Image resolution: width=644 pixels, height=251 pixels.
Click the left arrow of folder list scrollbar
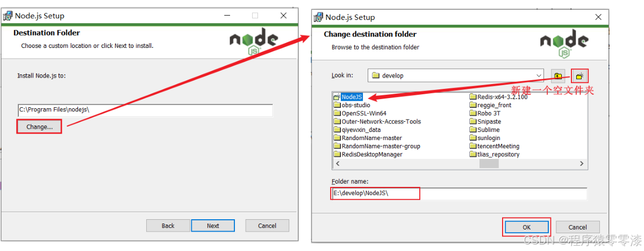coord(337,163)
